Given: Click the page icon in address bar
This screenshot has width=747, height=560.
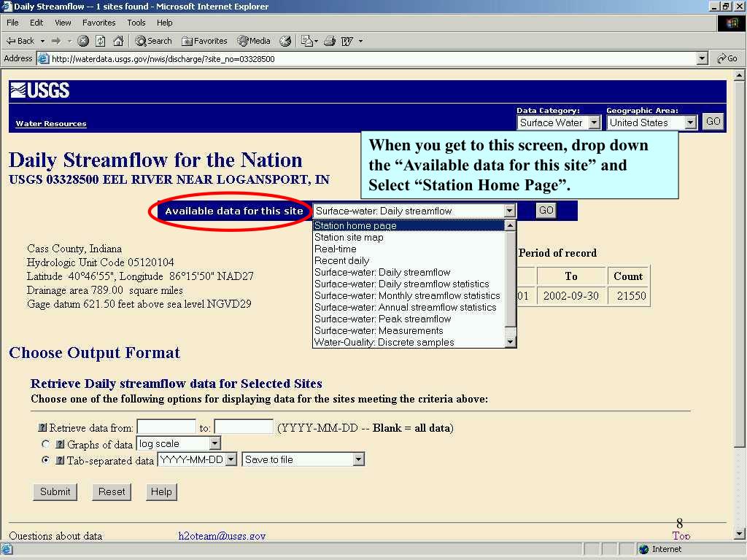Looking at the screenshot, I should pyautogui.click(x=43, y=58).
